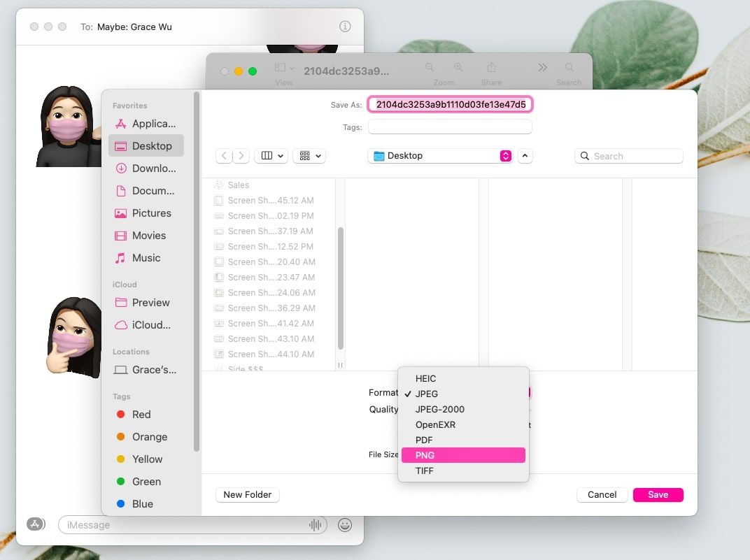Select the Yellow tag
The image size is (750, 560).
click(146, 459)
